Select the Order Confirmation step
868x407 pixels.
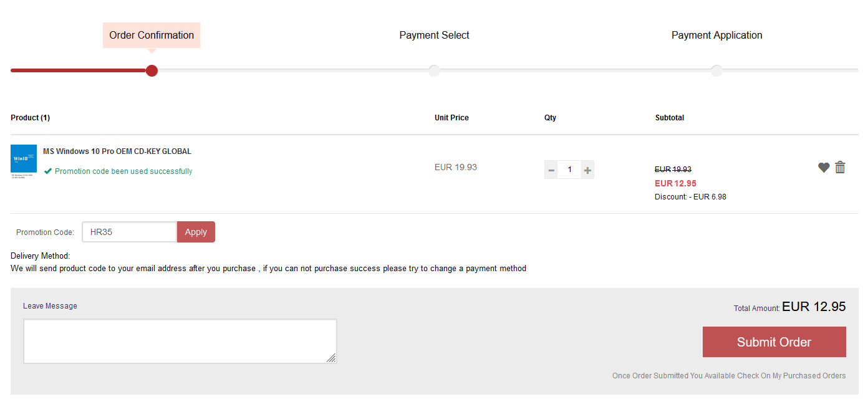coord(152,35)
